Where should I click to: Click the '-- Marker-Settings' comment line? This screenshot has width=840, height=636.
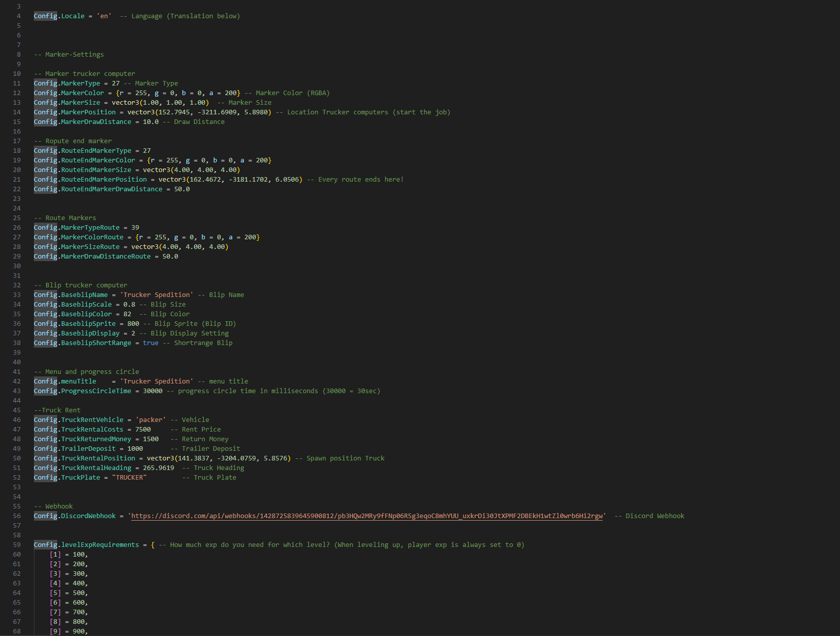69,55
